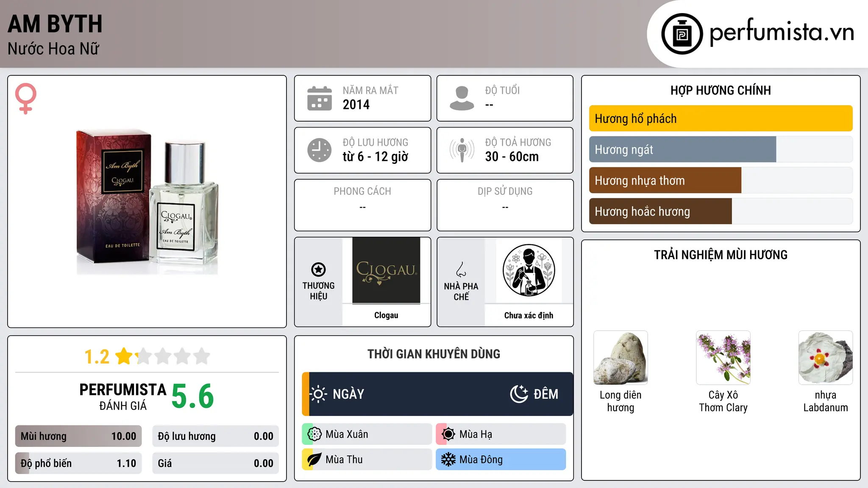Image resolution: width=868 pixels, height=488 pixels.
Task: Click the Hương hổ phách accord bar
Action: [721, 119]
